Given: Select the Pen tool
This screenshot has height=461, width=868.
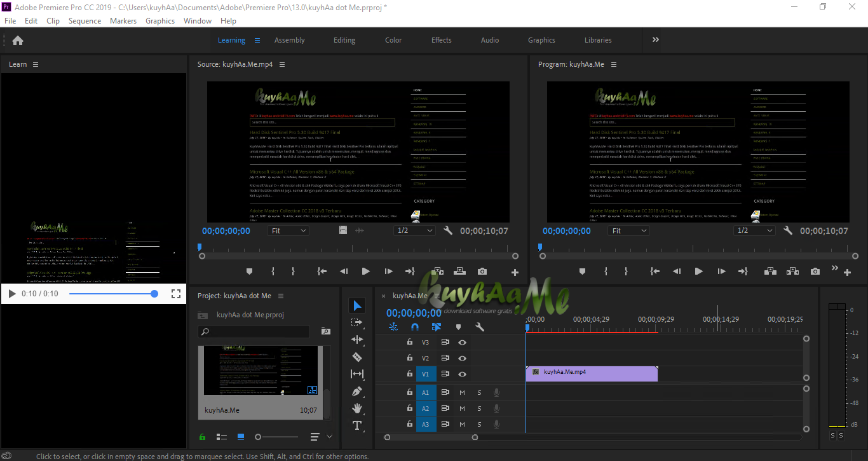Looking at the screenshot, I should 357,392.
